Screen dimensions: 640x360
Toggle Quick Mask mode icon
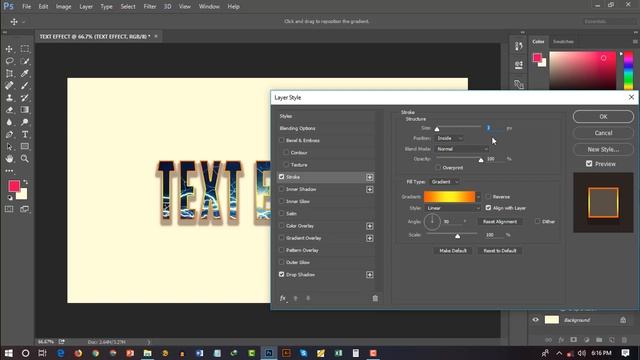[9, 209]
